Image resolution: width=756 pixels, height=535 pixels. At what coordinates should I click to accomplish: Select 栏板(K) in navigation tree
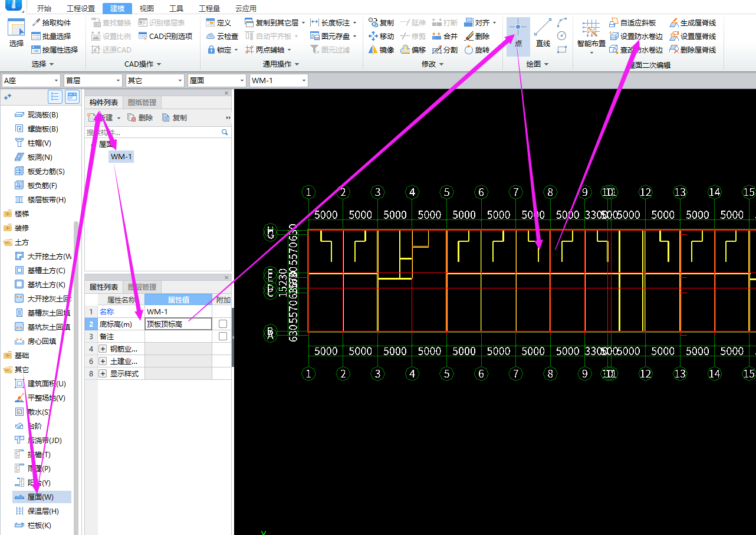pos(40,525)
